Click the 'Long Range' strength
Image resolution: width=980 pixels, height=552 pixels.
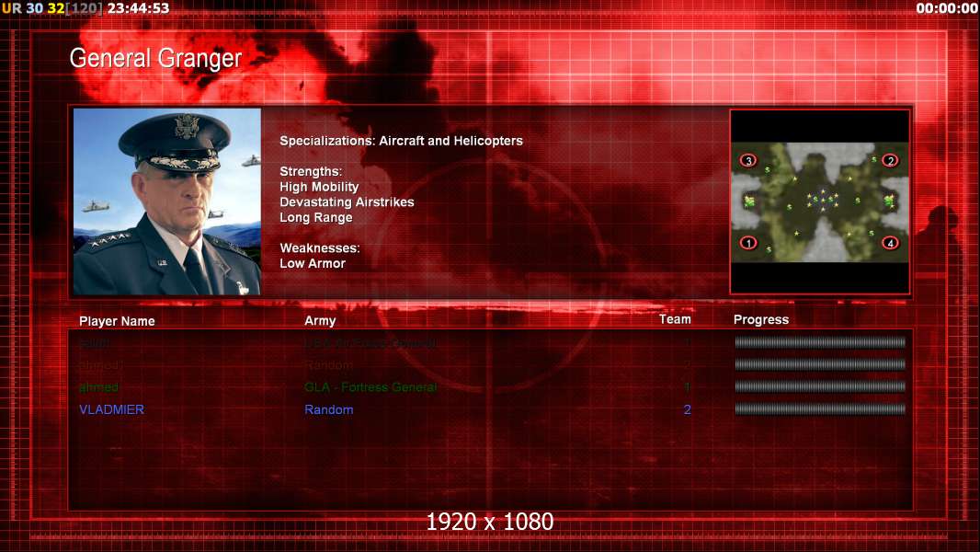(315, 217)
